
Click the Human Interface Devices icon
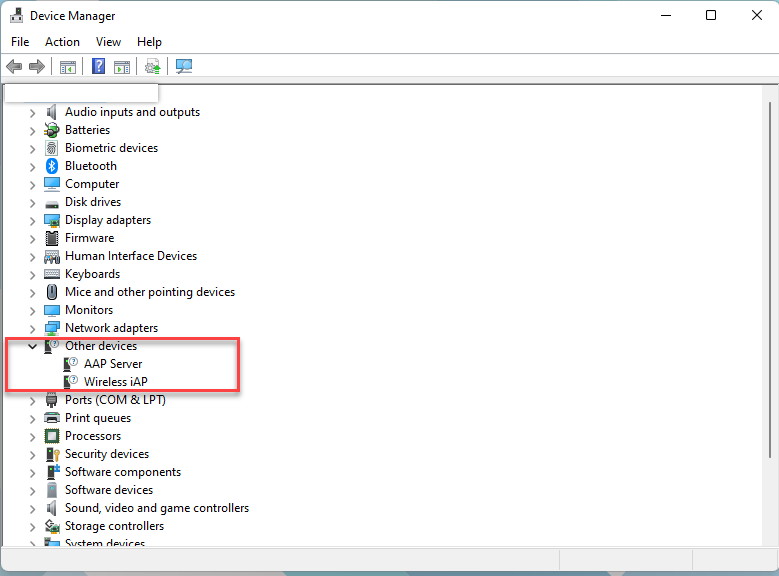52,256
